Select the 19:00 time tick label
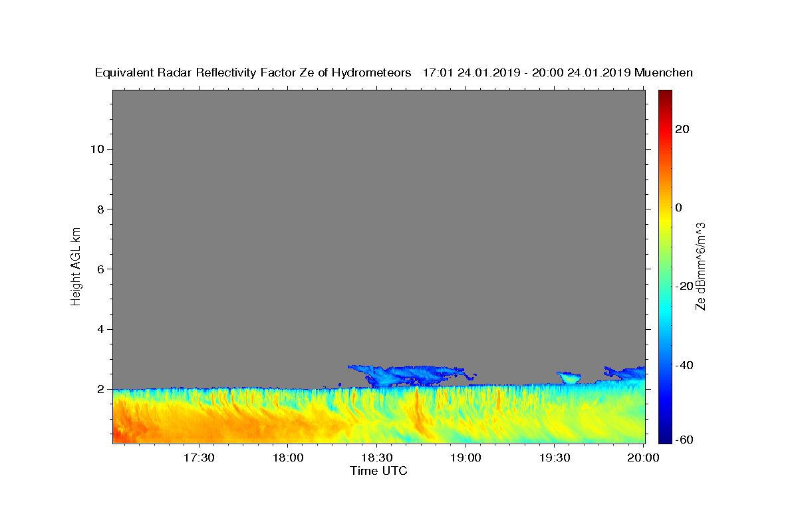Image resolution: width=798 pixels, height=532 pixels. (x=465, y=458)
